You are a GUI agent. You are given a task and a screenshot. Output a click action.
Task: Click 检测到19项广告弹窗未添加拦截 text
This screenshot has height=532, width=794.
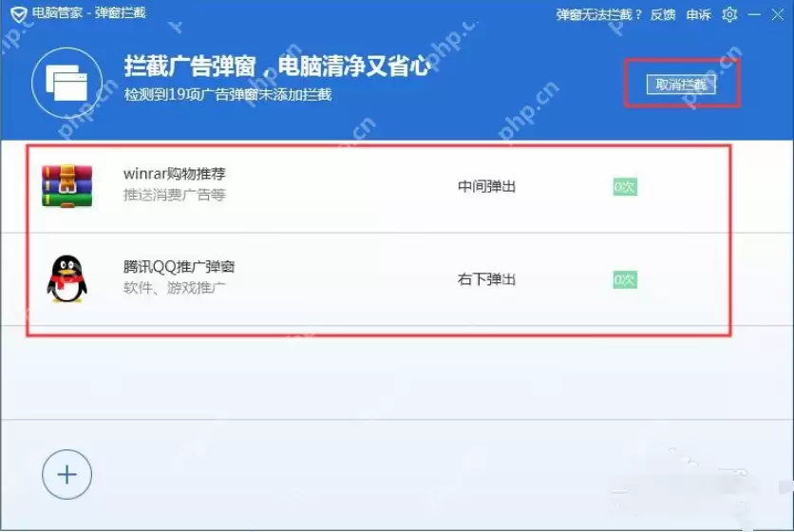pyautogui.click(x=228, y=94)
